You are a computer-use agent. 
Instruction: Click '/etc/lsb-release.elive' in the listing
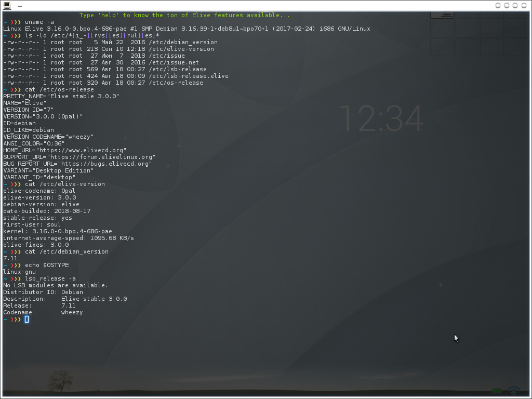188,76
